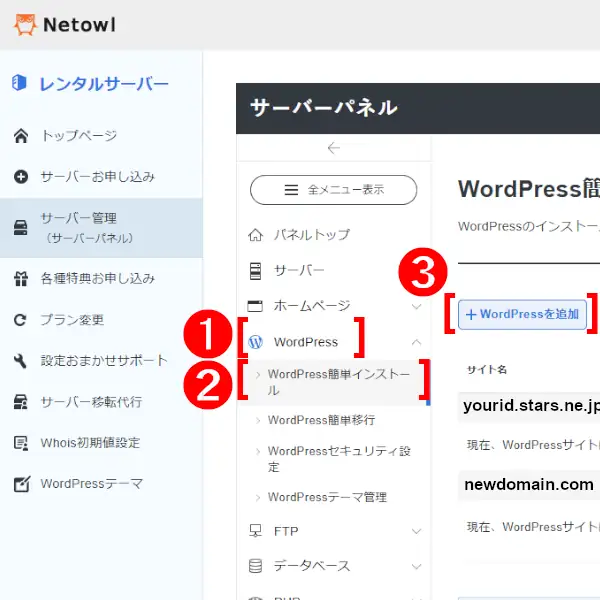
Task: Expand the ホームページ menu chevron
Action: 417,306
